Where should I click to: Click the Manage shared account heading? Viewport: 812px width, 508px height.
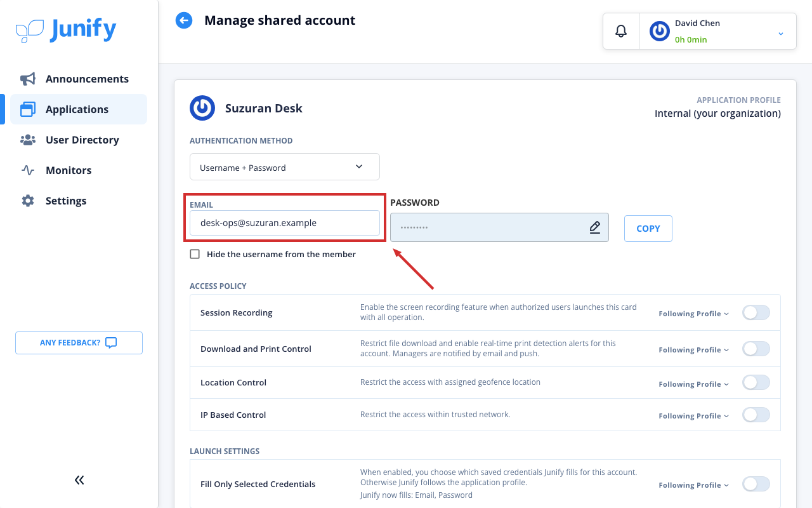pos(280,20)
